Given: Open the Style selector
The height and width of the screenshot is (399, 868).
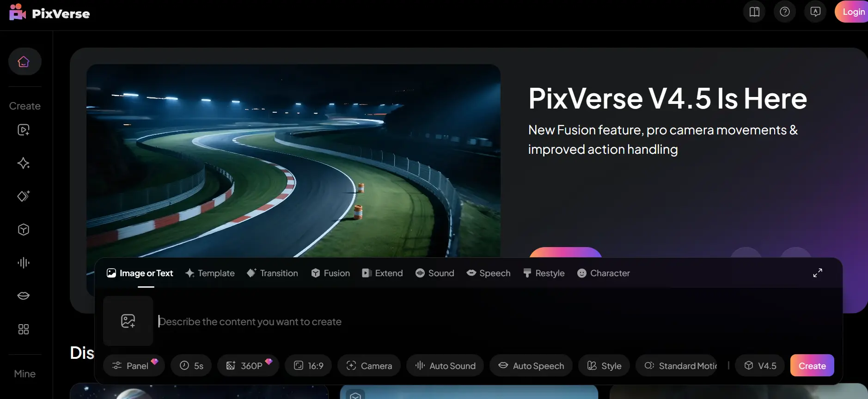Looking at the screenshot, I should pos(604,365).
